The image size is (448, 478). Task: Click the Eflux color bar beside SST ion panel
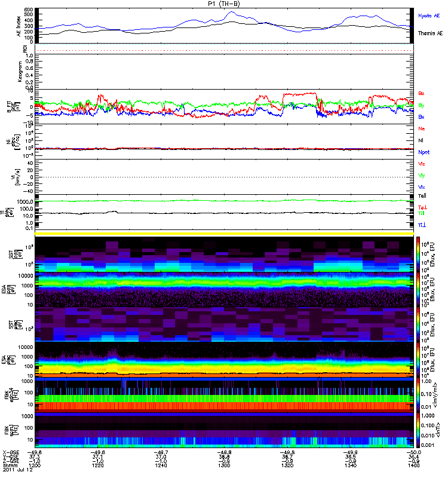click(x=418, y=255)
